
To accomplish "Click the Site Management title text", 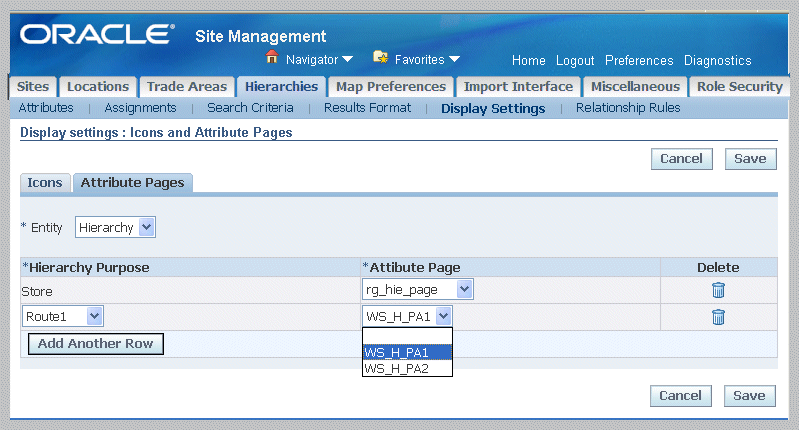I will click(260, 36).
